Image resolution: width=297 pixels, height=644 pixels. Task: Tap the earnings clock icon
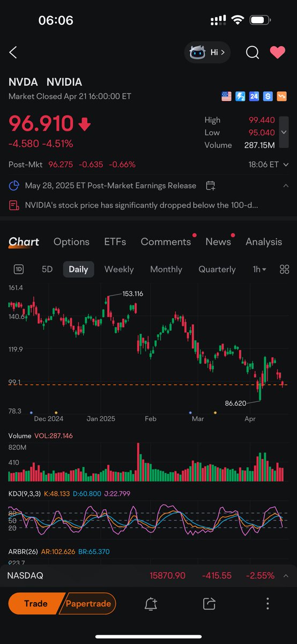14,186
